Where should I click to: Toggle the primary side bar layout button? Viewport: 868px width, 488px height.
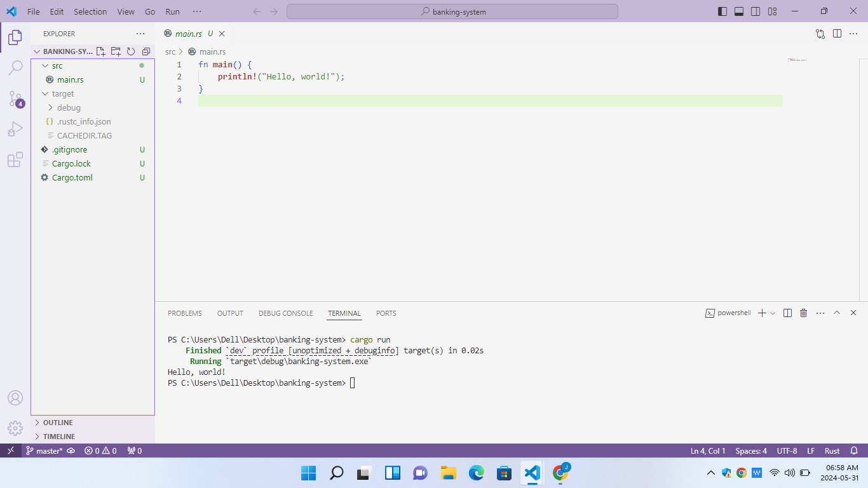pyautogui.click(x=722, y=11)
